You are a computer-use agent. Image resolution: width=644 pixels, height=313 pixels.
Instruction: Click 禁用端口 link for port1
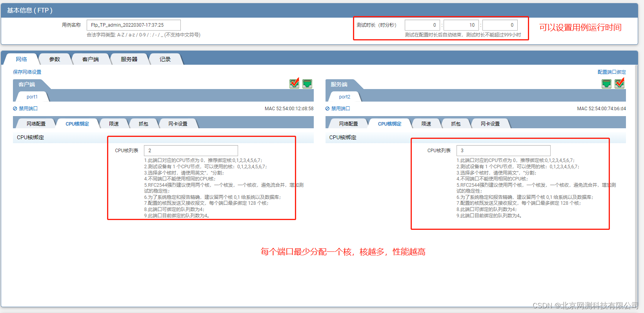pos(28,109)
